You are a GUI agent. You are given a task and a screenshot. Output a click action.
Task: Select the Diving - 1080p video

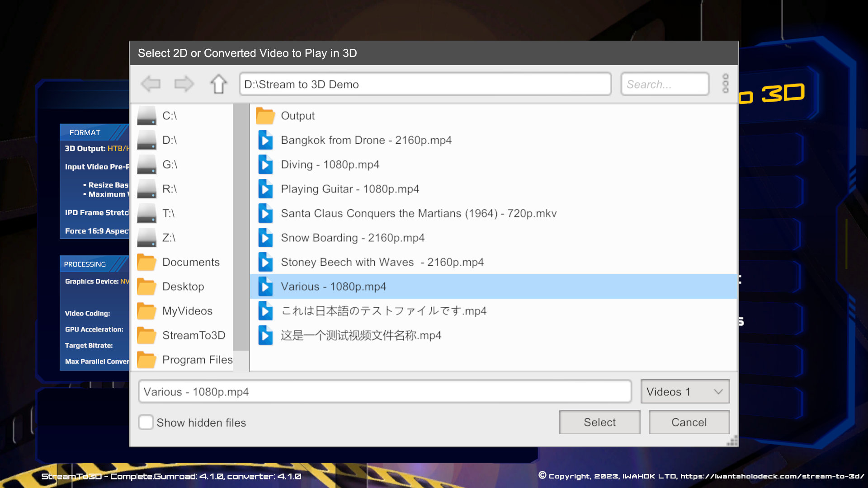[x=330, y=164]
